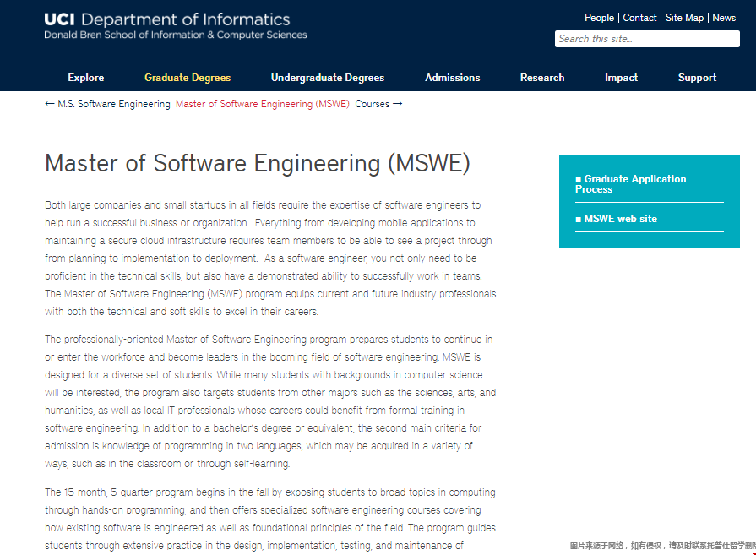Go forward to the Courses page
This screenshot has width=756, height=555.
pos(378,104)
